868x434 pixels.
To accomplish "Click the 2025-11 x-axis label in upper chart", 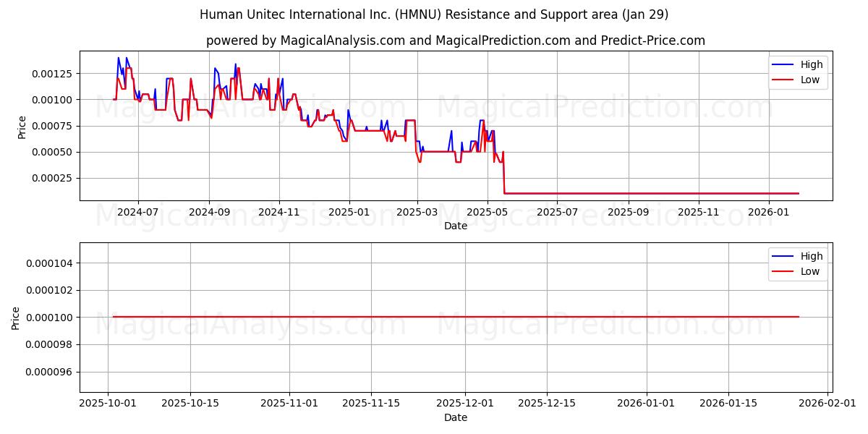I will (x=699, y=213).
